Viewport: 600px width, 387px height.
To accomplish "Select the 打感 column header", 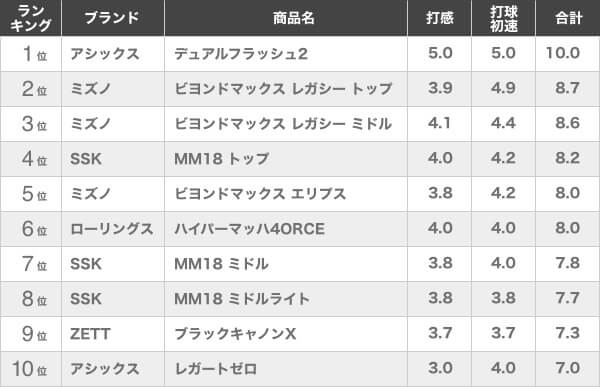I will click(x=439, y=18).
